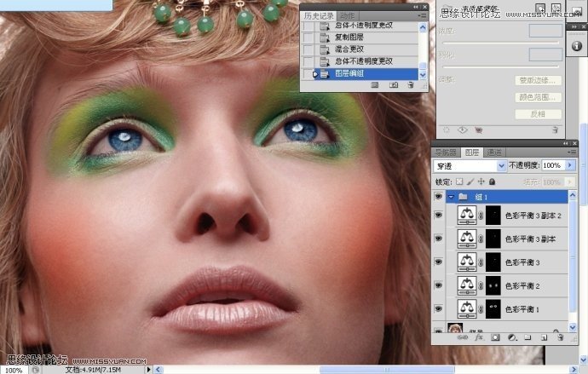The image size is (588, 374).
Task: Hide the 组 1 group
Action: (x=440, y=196)
